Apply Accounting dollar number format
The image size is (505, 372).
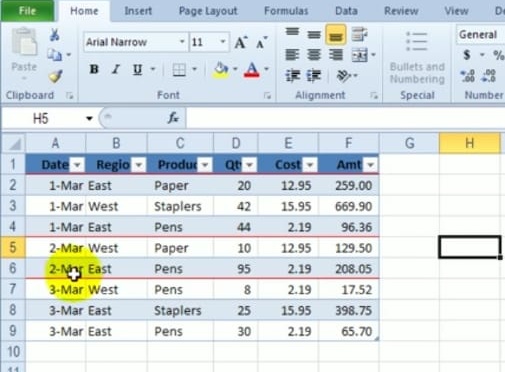[x=467, y=55]
